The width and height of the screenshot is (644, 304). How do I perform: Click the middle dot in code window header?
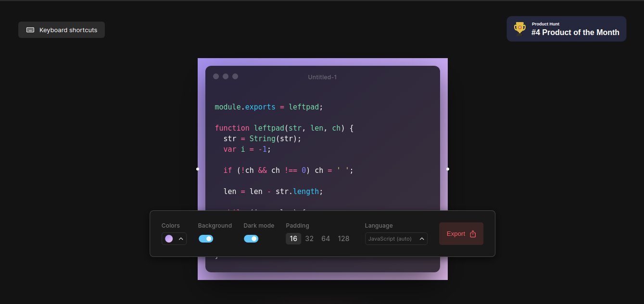coord(226,76)
